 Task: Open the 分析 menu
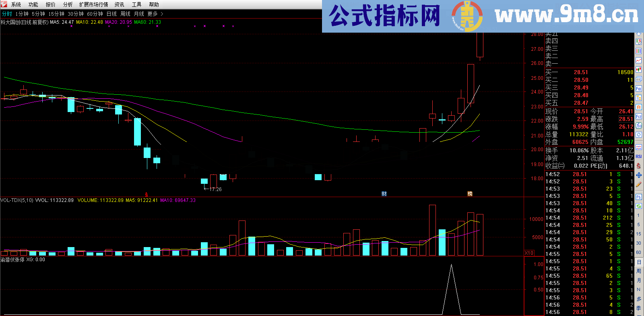[x=68, y=4]
